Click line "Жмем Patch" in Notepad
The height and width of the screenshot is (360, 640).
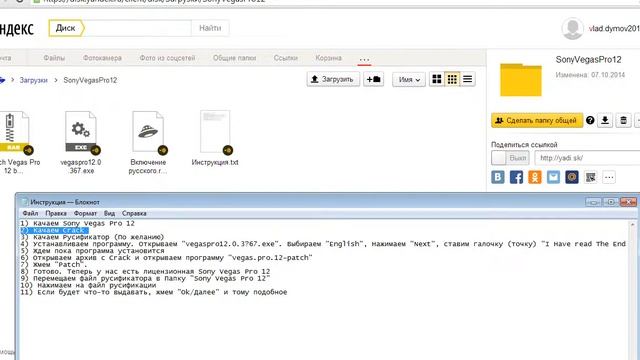[x=54, y=265]
